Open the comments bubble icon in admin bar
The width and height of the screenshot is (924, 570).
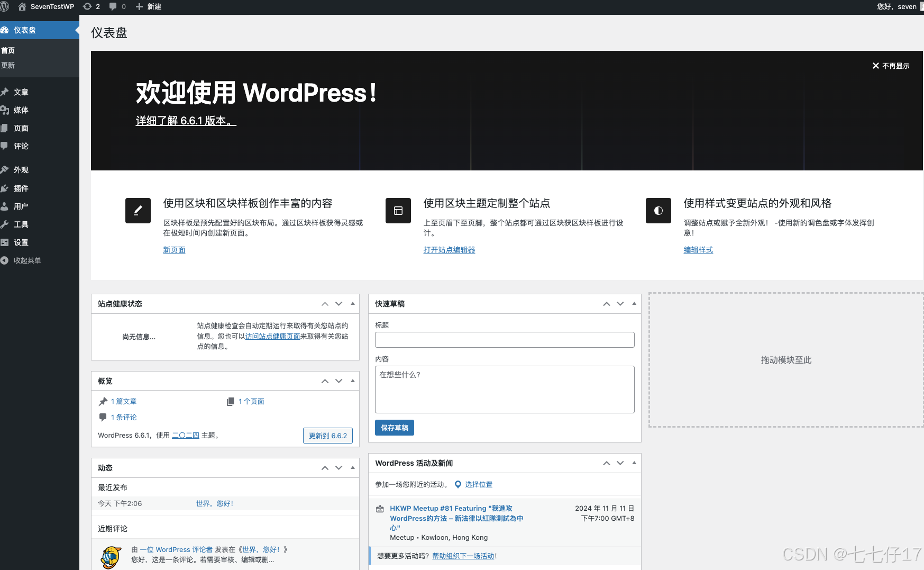point(113,7)
